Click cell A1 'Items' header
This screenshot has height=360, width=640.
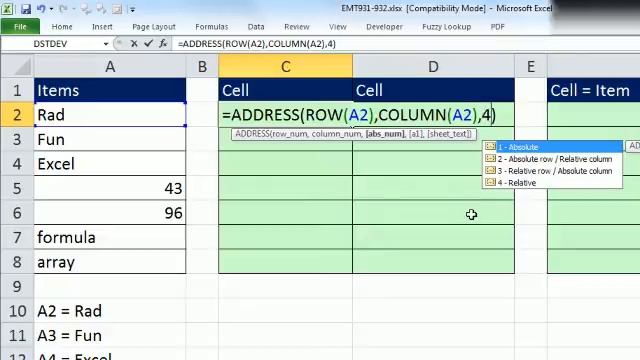pyautogui.click(x=110, y=90)
